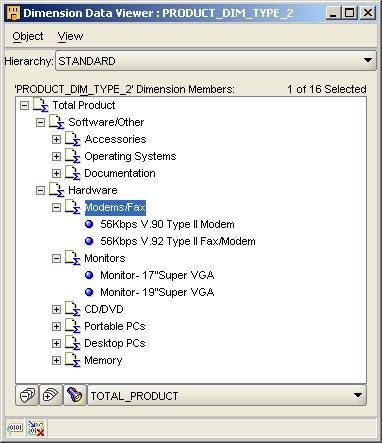Expand the Documentation node
Screen dimensions: 382x443
56,173
